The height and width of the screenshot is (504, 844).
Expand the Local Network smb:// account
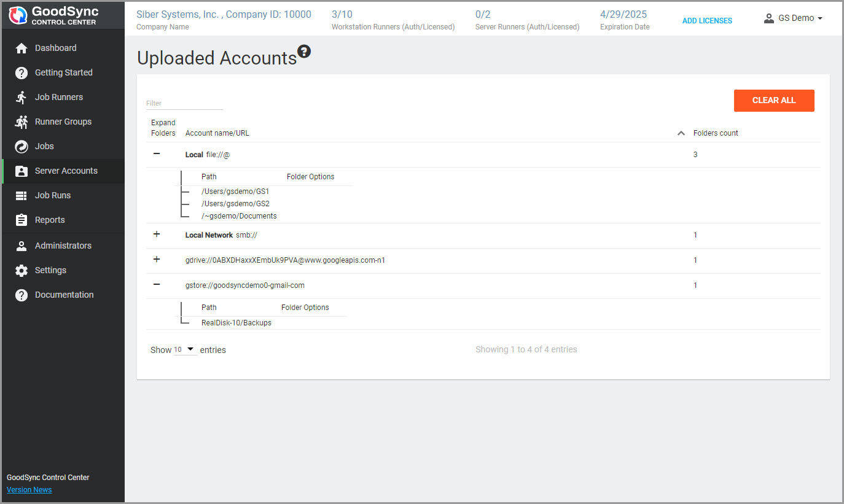pyautogui.click(x=157, y=234)
